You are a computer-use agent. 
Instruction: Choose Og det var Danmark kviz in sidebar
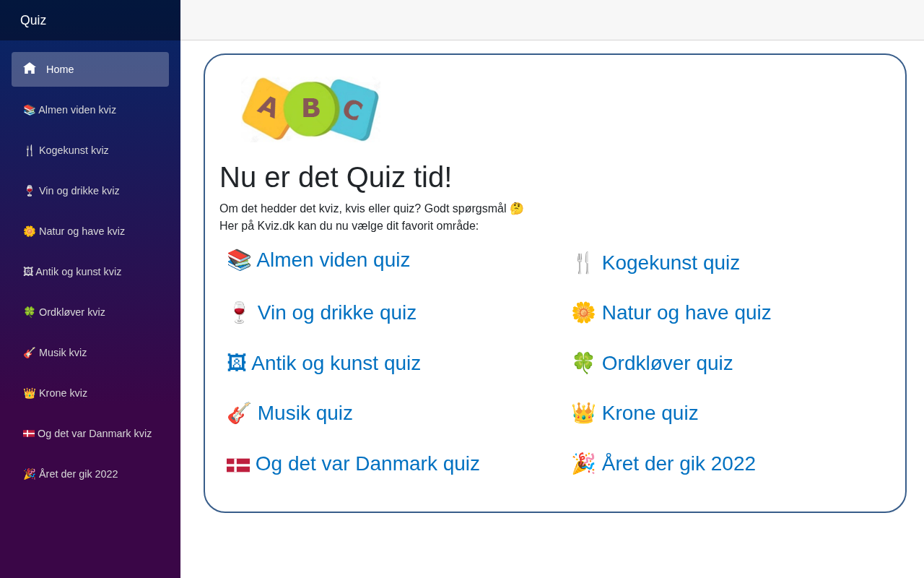[94, 433]
